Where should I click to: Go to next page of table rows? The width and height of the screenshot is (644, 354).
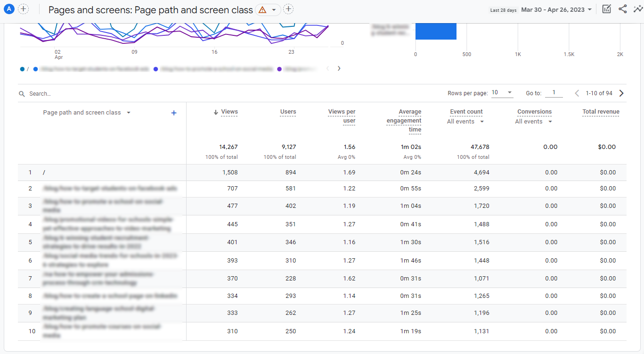621,93
